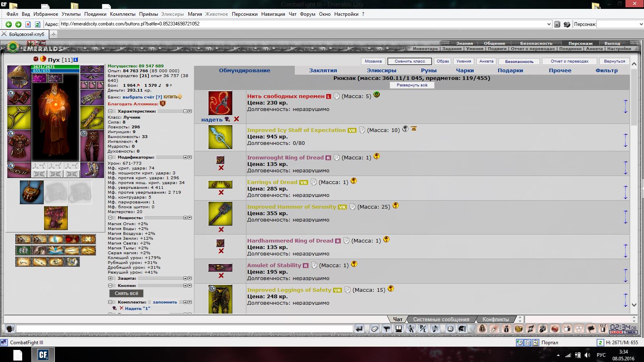644x362 pixels.
Task: Open the address bar URL dropdown
Action: [x=548, y=24]
